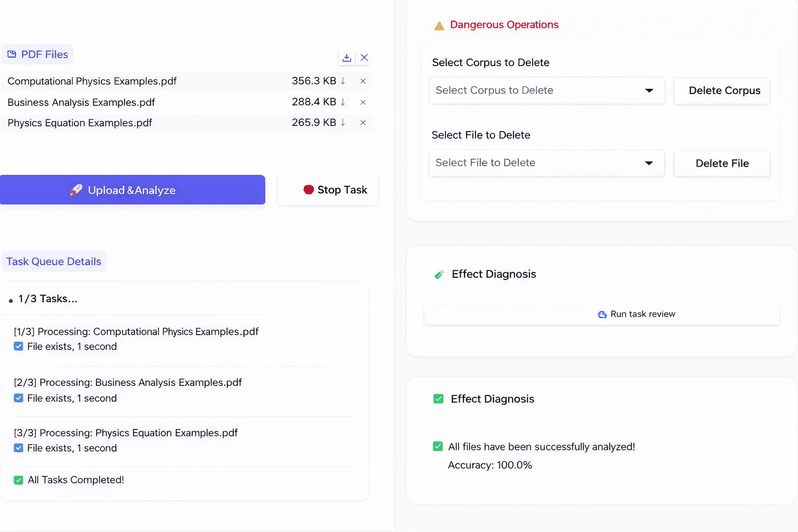Download Physics Equation Examples.pdf via arrow icon

click(343, 123)
